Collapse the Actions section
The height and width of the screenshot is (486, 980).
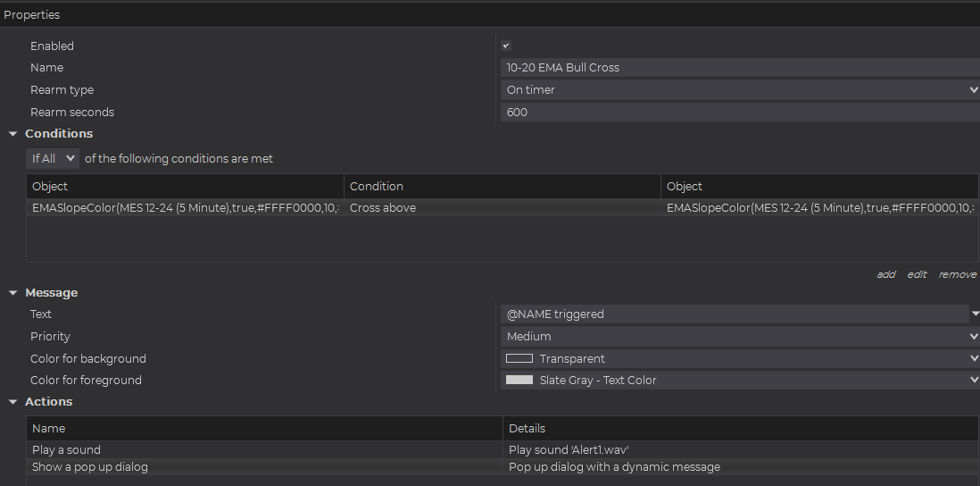pyautogui.click(x=12, y=402)
